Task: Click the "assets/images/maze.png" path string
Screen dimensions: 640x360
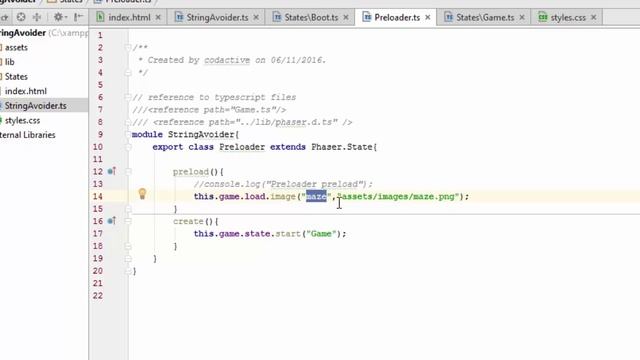Action: tap(398, 197)
